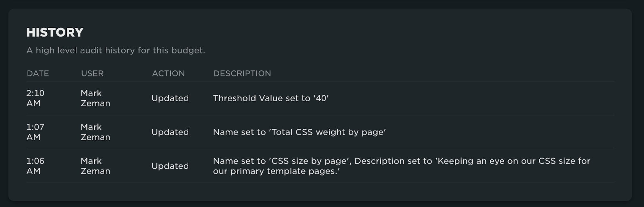Click the 'Threshold Value set to' text
Screen dimensions: 644x207
(261, 98)
